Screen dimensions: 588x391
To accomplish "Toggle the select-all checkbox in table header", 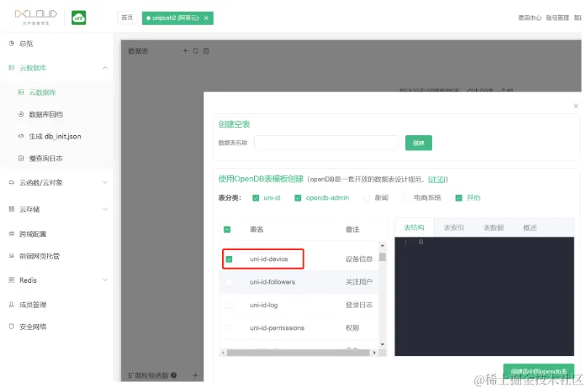I will click(227, 230).
